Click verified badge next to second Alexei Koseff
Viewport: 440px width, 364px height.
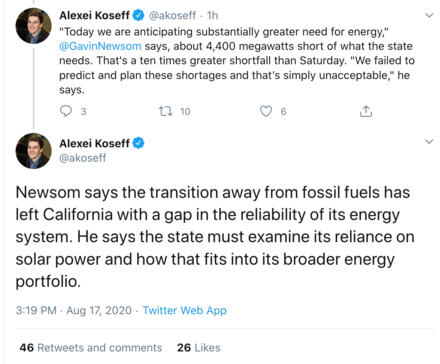click(139, 143)
